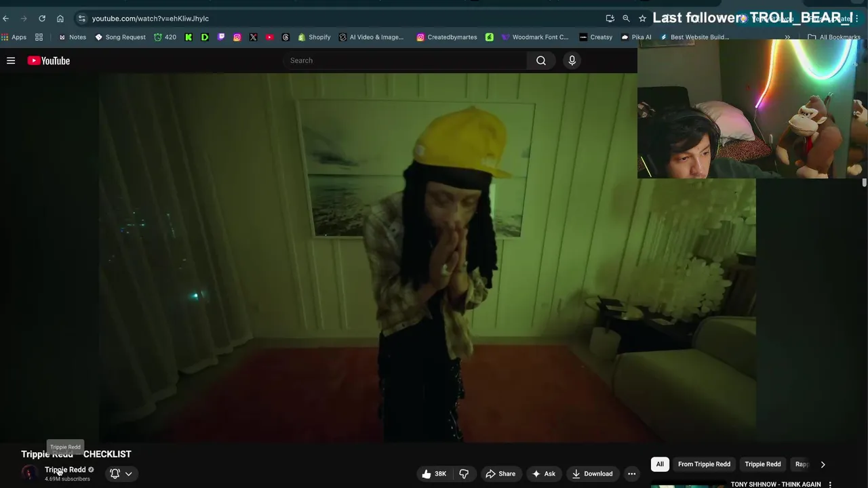Open the 420 bookmark
This screenshot has width=868, height=488.
165,37
